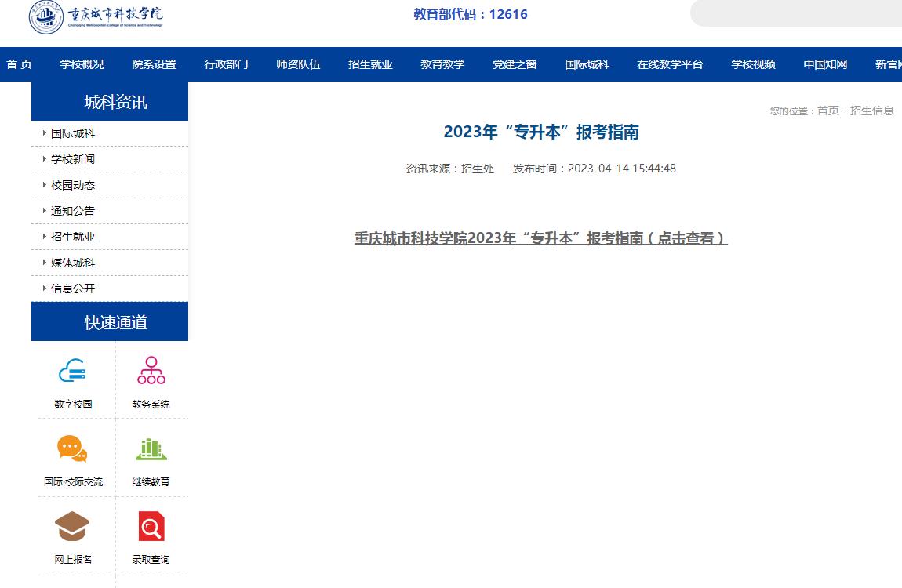Expand the 信息公开 sidebar arrow

coord(44,288)
